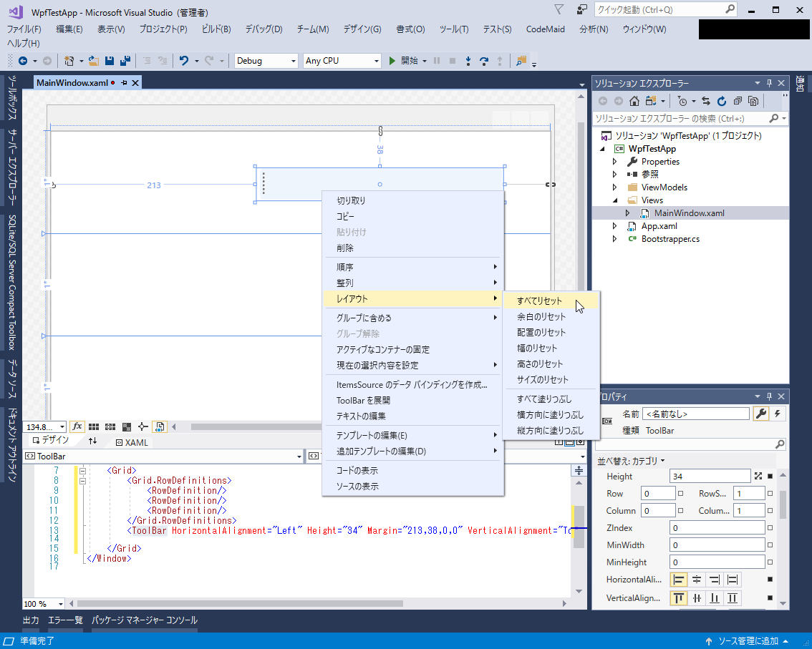Image resolution: width=812 pixels, height=649 pixels.
Task: Toggle the fx effects button in designer bar
Action: [x=77, y=426]
